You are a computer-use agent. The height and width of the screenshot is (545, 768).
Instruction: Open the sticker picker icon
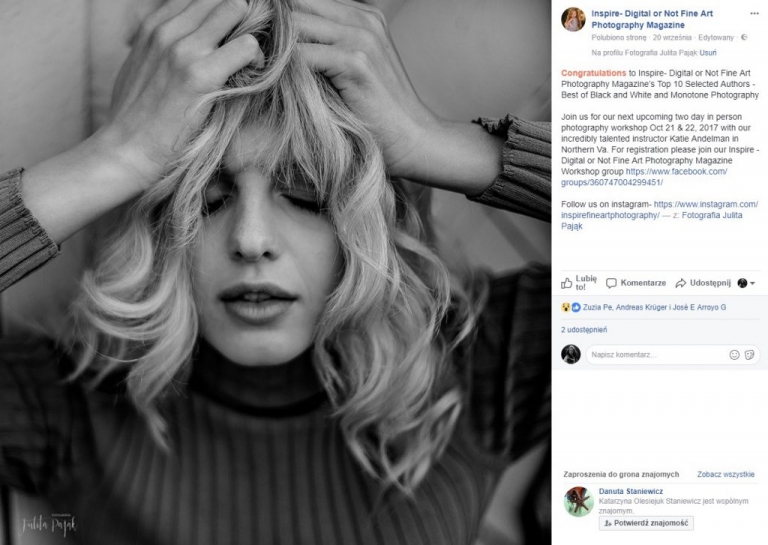[749, 355]
